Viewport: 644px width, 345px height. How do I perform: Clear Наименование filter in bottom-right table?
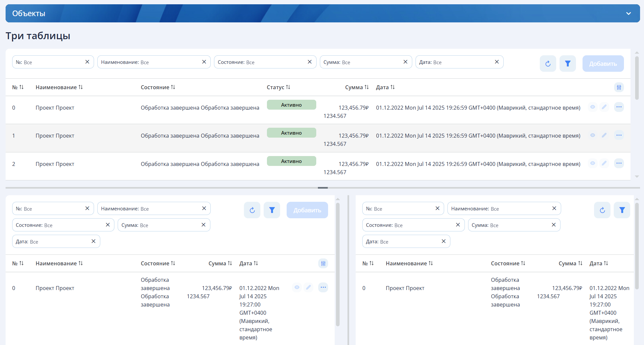pyautogui.click(x=554, y=208)
